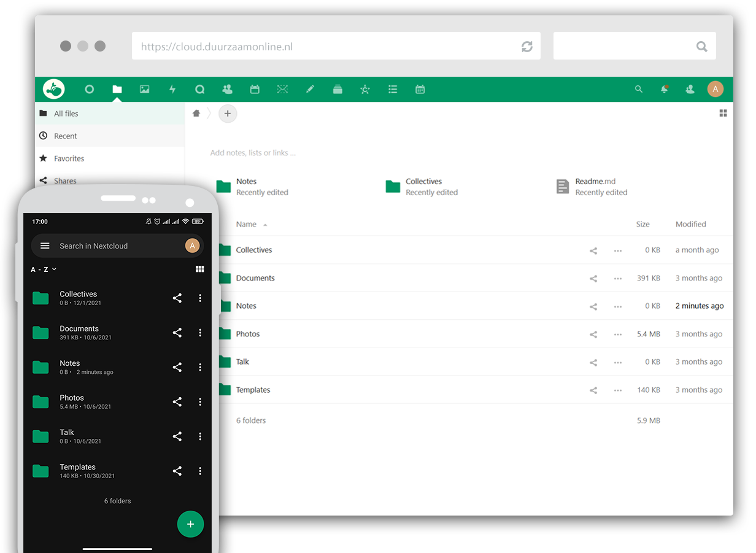Sort desktop list by Size column header
The image size is (756, 553).
click(x=642, y=225)
